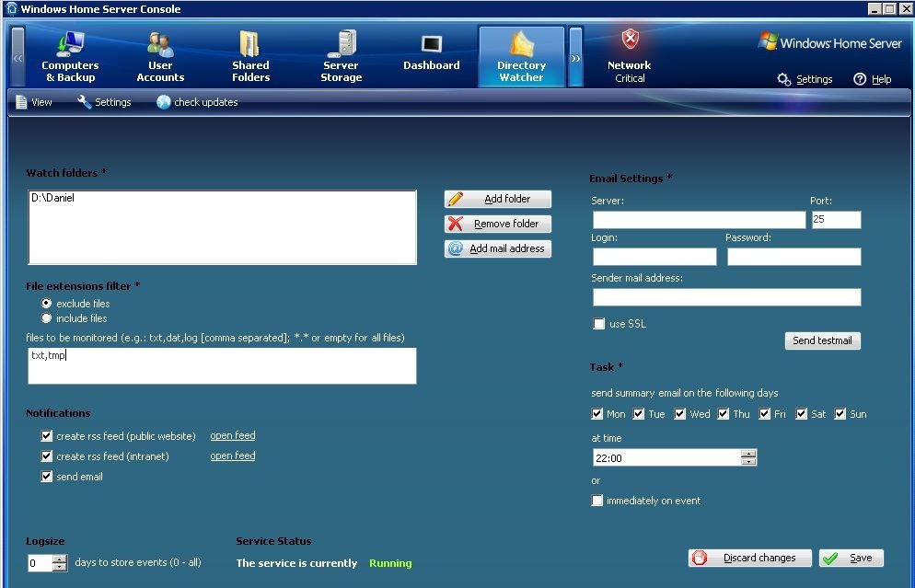Increase logsize days with up arrow

pyautogui.click(x=60, y=559)
